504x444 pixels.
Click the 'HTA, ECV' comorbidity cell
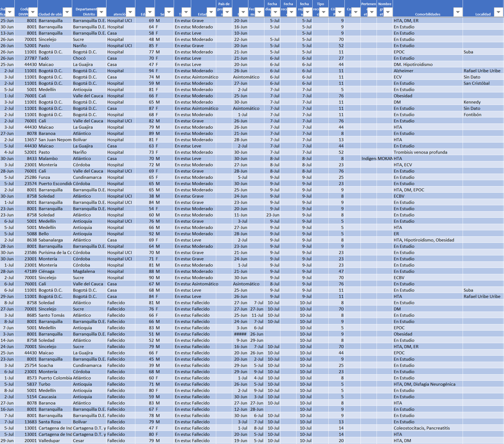point(428,165)
